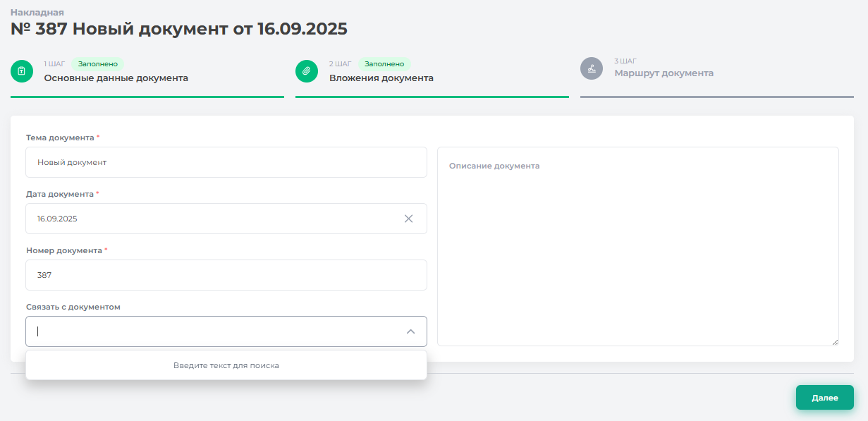Click the "Заполнено" badge on step 1

(x=98, y=63)
